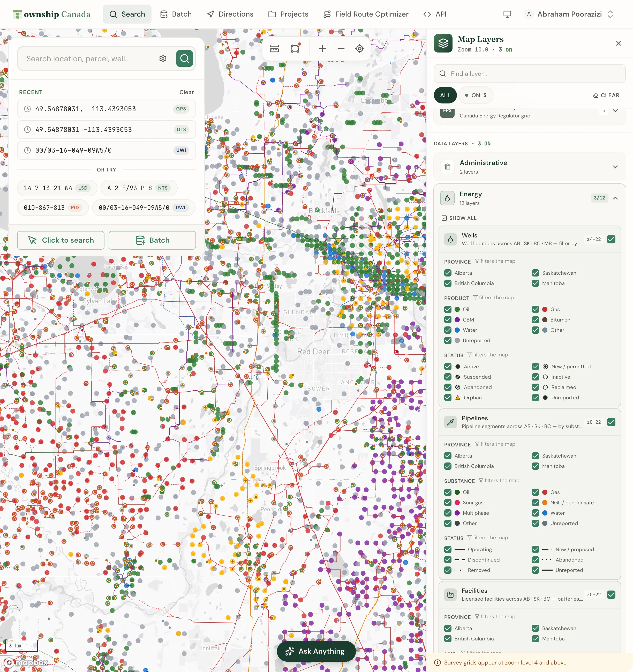Click the Click to search button

pyautogui.click(x=61, y=240)
